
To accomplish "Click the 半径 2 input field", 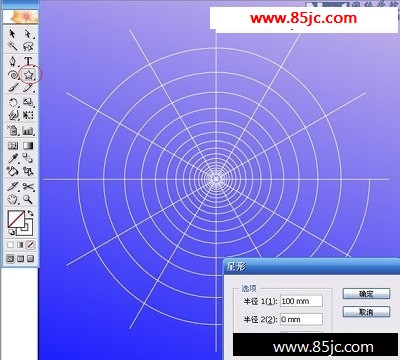I will (x=301, y=319).
